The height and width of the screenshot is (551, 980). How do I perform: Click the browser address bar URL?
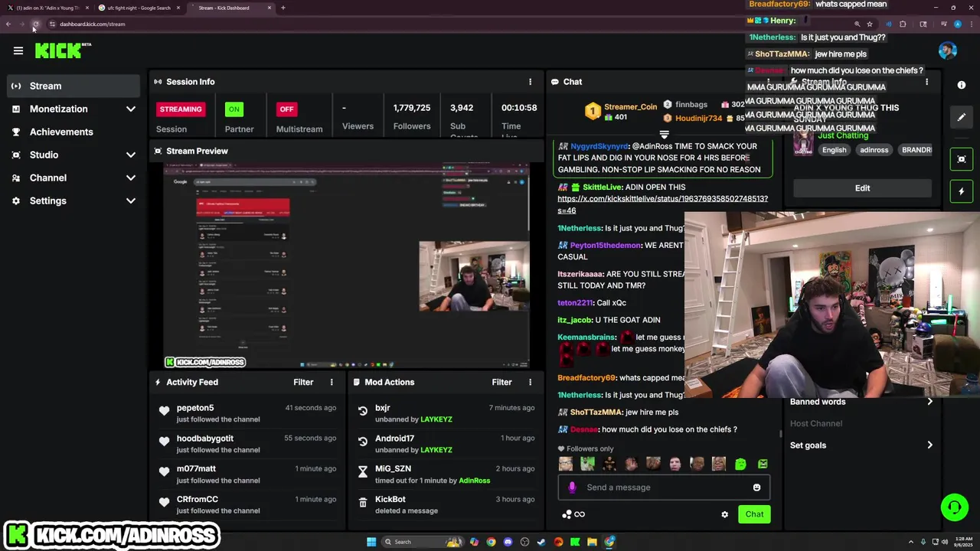pyautogui.click(x=92, y=24)
